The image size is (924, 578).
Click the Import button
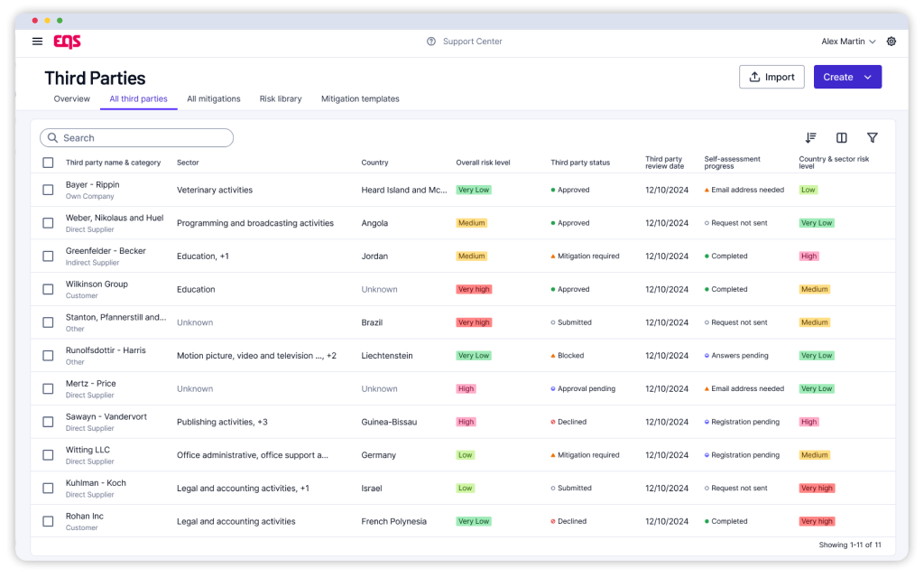772,78
